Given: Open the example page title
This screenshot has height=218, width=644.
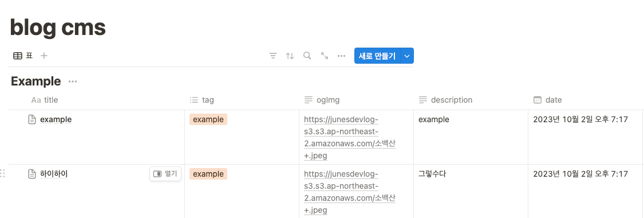Looking at the screenshot, I should coord(56,120).
